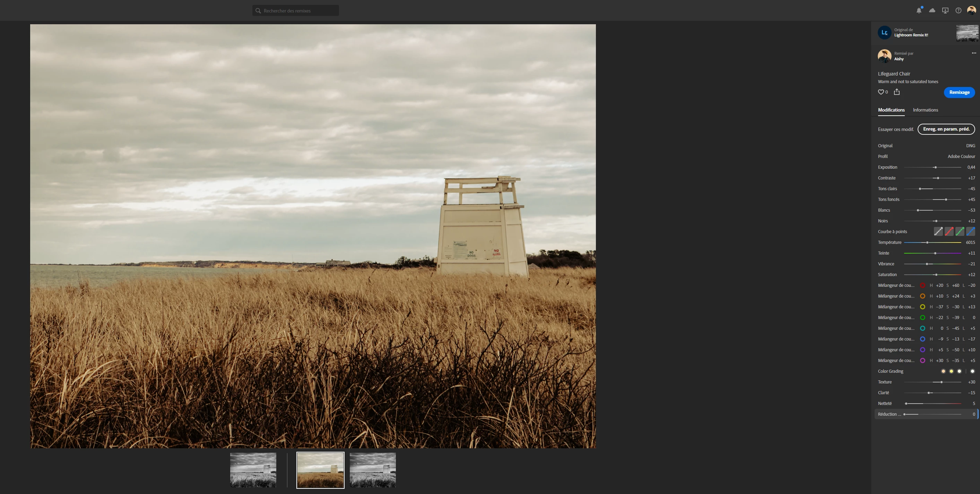980x494 pixels.
Task: Click the Exposition slider handle
Action: point(935,167)
